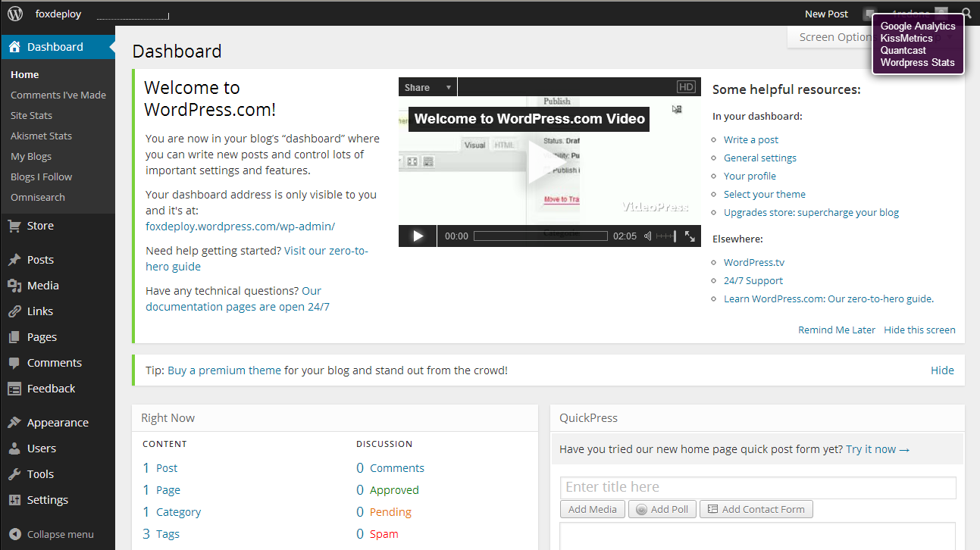Click the Tools wrench icon

(x=14, y=474)
